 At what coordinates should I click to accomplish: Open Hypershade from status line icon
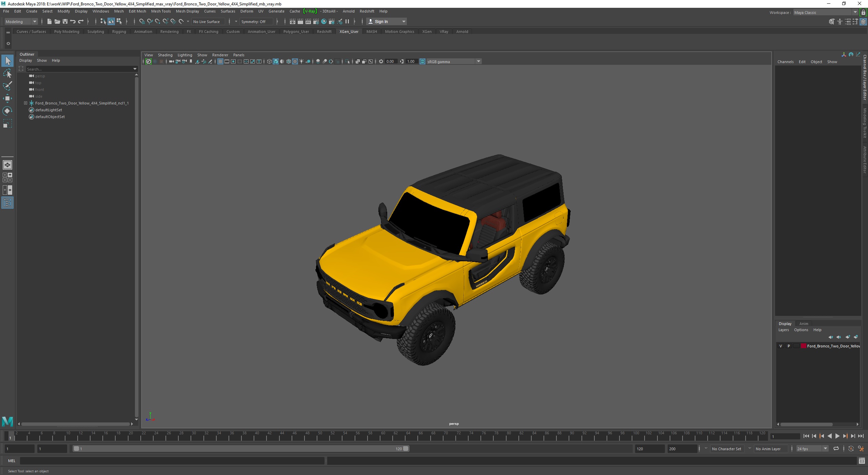[x=324, y=21]
